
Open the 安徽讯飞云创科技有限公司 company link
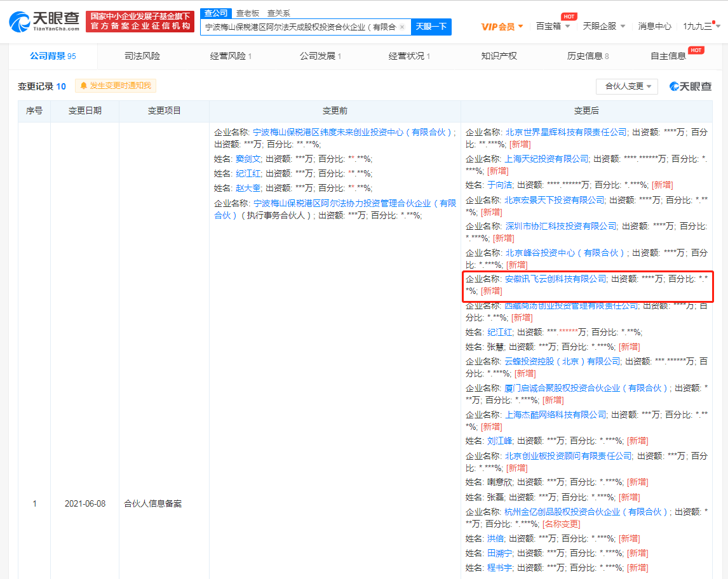click(x=556, y=278)
